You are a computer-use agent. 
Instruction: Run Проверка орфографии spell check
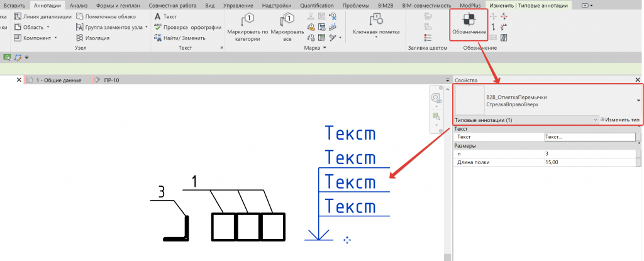click(x=187, y=27)
